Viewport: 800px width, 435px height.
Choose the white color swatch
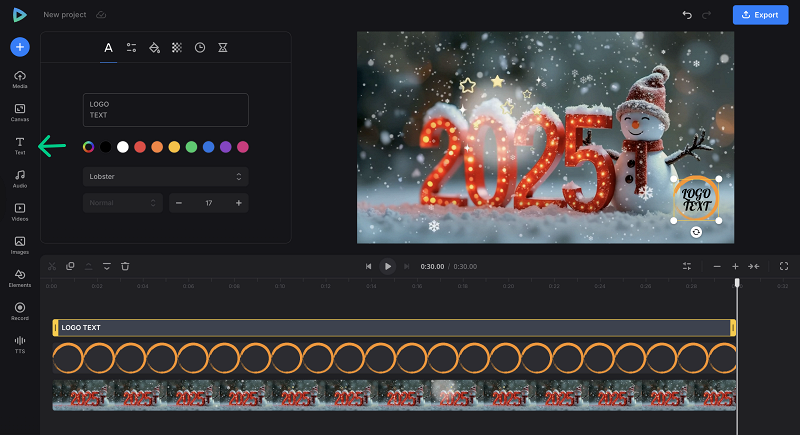(x=122, y=147)
